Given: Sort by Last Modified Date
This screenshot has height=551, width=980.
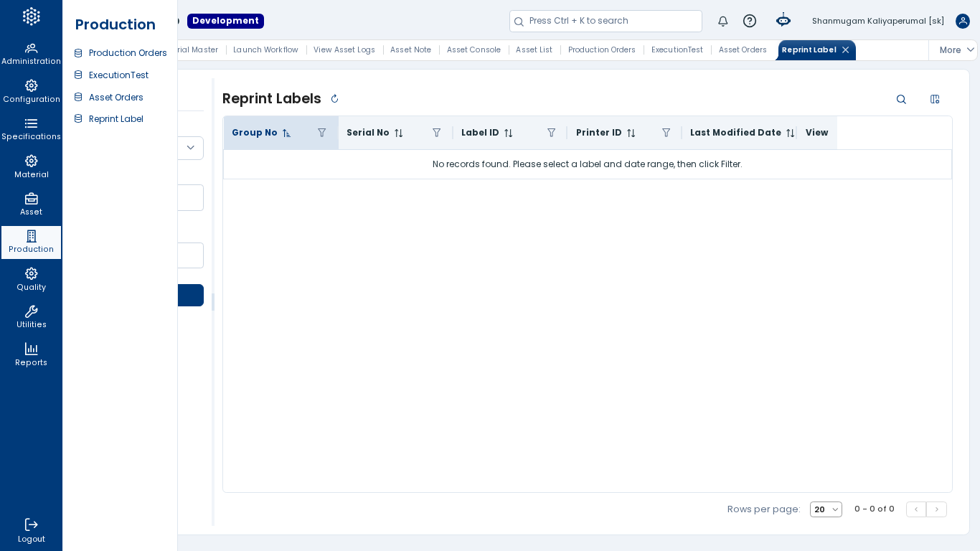Looking at the screenshot, I should tap(790, 133).
